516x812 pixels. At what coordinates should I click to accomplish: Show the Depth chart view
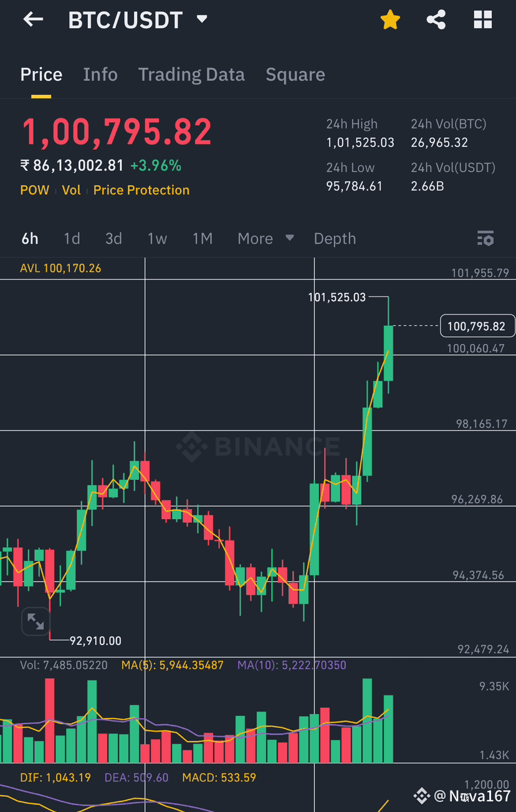[x=335, y=239]
